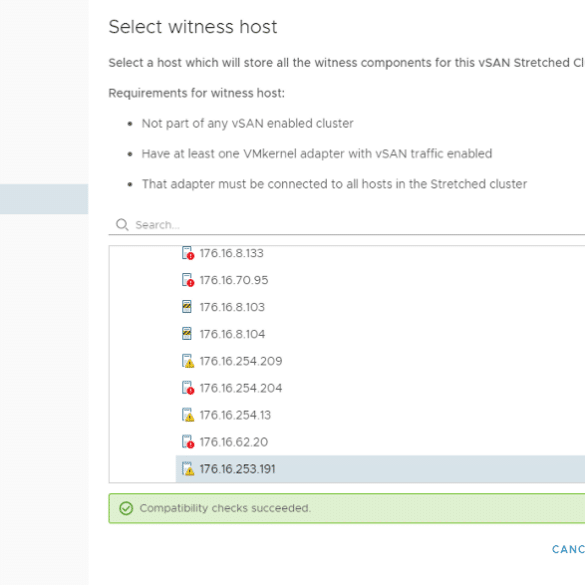Click the maintenance-mode host icon for 176.16.8.103
This screenshot has width=585, height=585.
187,307
